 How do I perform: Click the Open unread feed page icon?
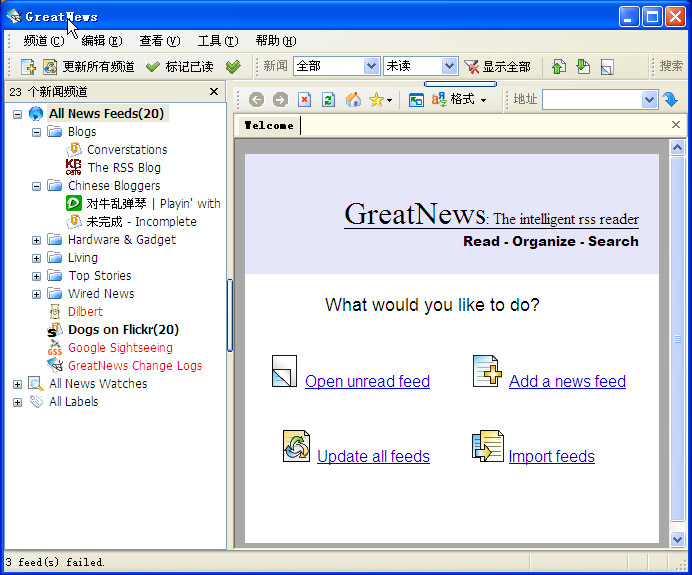[284, 371]
